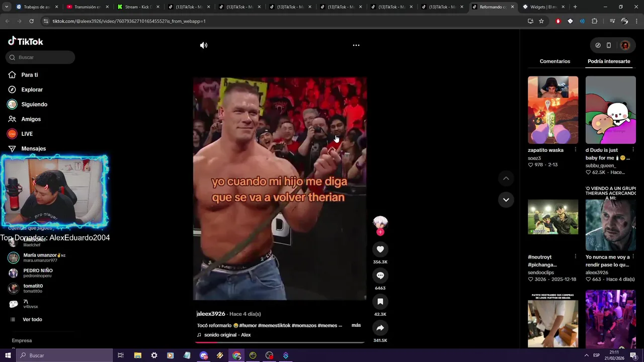Open the therians Liam Neeson video thumbnail

click(611, 218)
